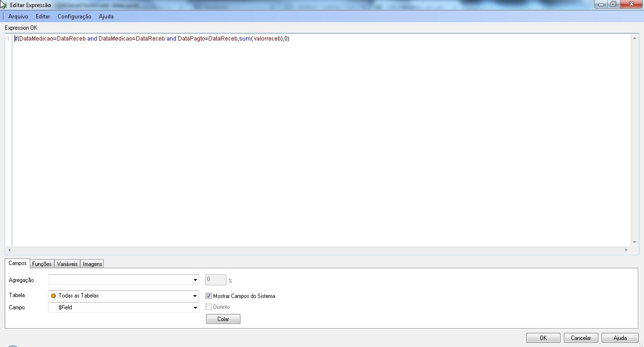Open the Configuração menu

(x=74, y=17)
